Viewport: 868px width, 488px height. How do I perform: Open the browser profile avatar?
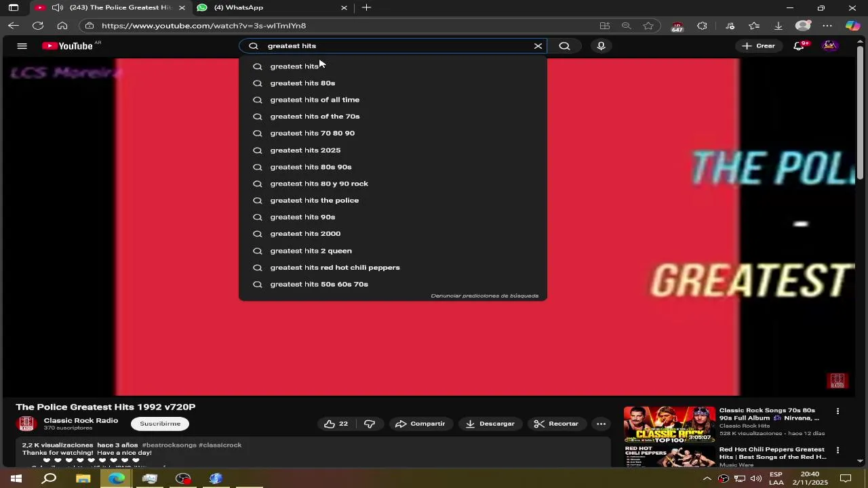pos(803,26)
